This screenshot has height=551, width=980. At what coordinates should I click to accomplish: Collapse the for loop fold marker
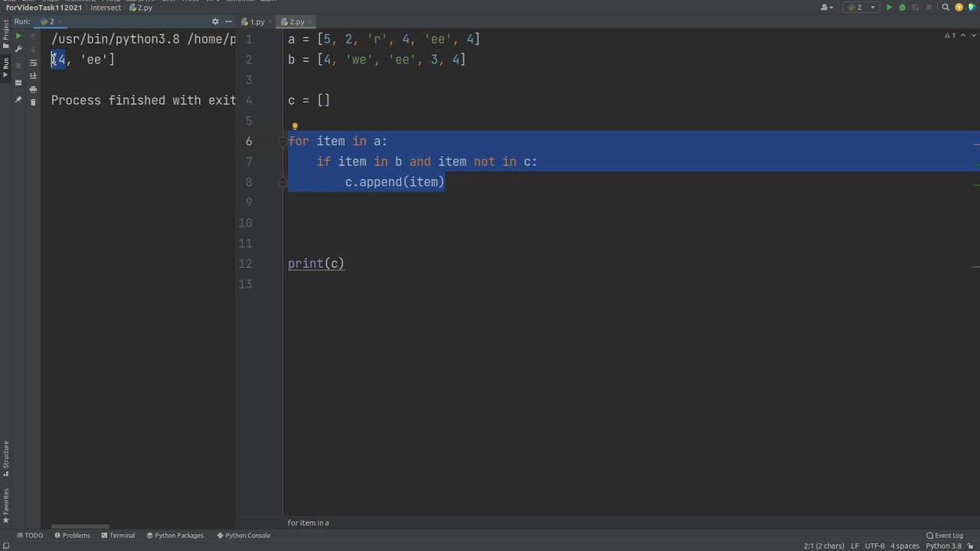pyautogui.click(x=283, y=142)
